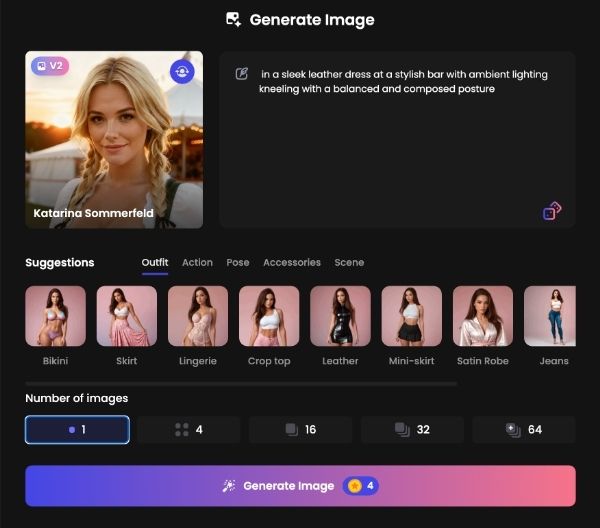Screen dimensions: 600x528
Task: Pick the Mini-skirt outfit thumbnail
Action: click(412, 316)
